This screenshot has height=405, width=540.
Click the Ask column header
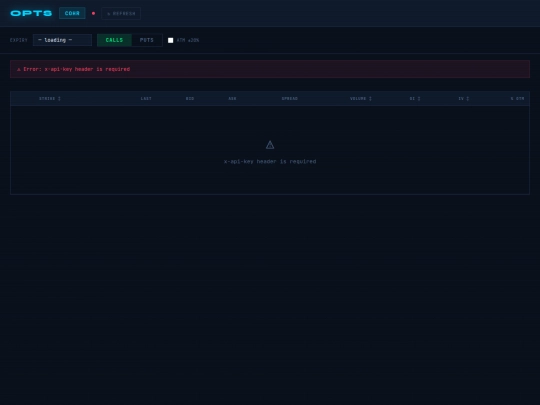click(x=232, y=98)
